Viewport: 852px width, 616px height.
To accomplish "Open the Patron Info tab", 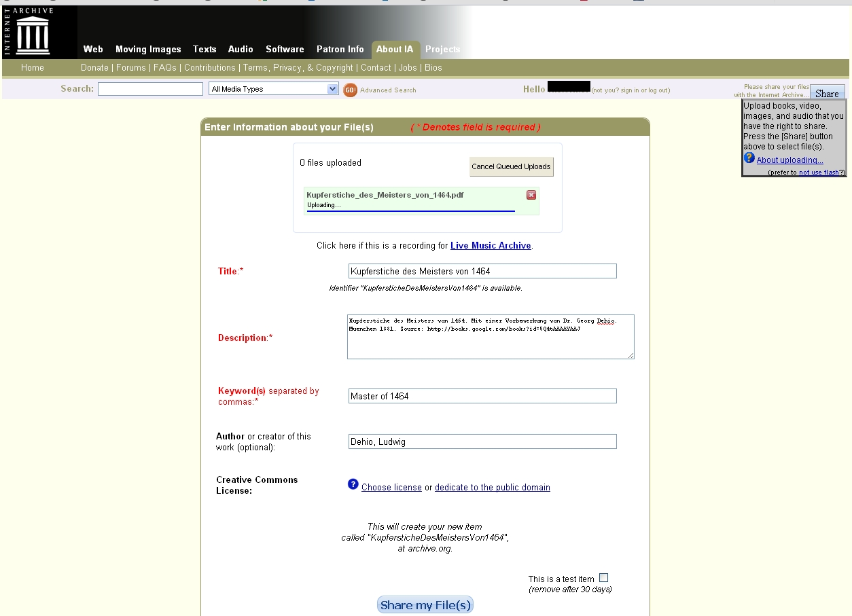I will 340,49.
